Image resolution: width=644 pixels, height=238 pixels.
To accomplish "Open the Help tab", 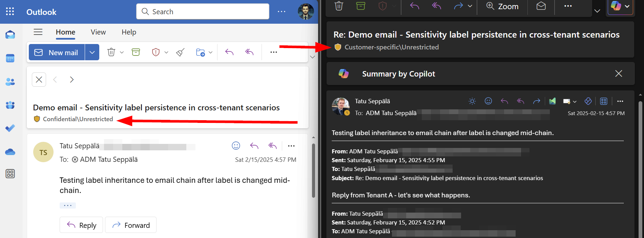I will click(x=129, y=32).
